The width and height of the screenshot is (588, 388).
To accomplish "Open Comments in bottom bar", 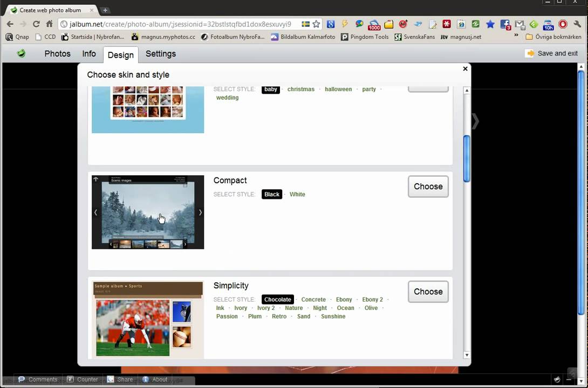I will (38, 379).
